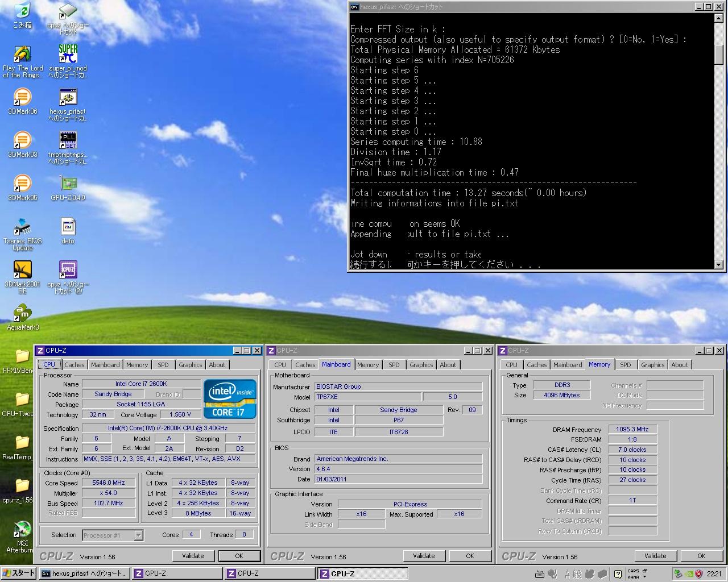The width and height of the screenshot is (728, 582).
Task: Open GPU-Z 0.4.9 desktop icon
Action: point(68,188)
